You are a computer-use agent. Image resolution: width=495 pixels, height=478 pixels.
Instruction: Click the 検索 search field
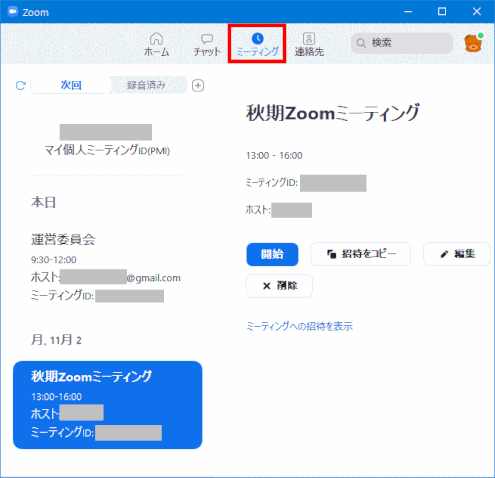402,43
